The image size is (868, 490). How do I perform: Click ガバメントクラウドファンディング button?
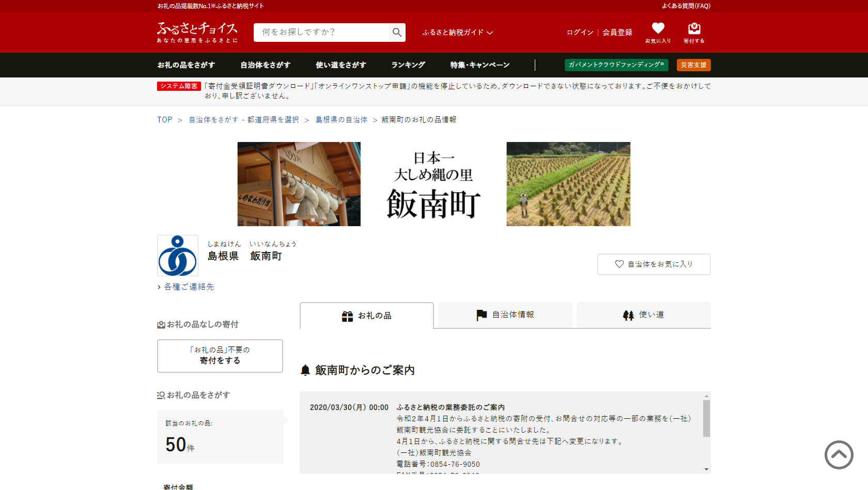coord(616,65)
